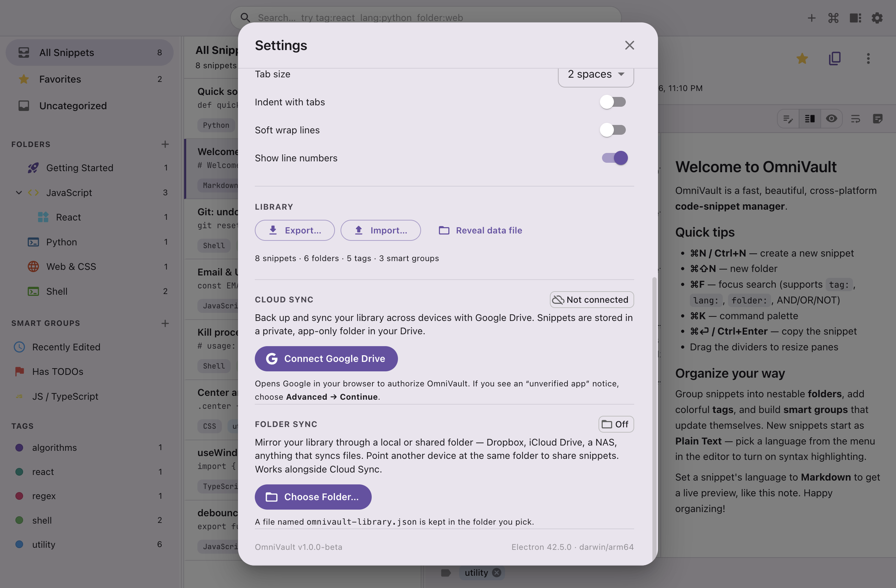Screen dimensions: 896x588
Task: Collapse the JavaScript folder chevron
Action: tap(19, 193)
